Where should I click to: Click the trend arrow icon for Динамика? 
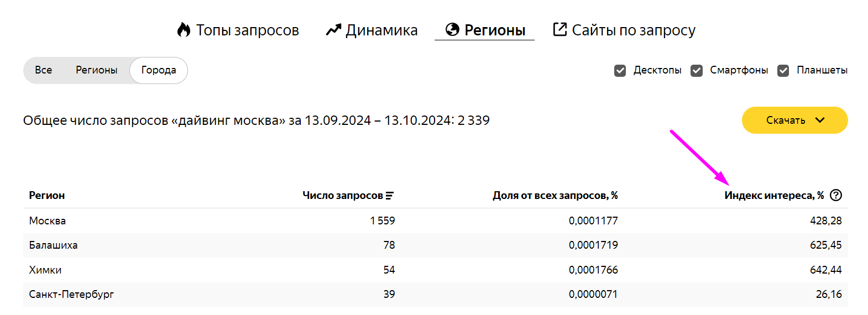[x=333, y=30]
